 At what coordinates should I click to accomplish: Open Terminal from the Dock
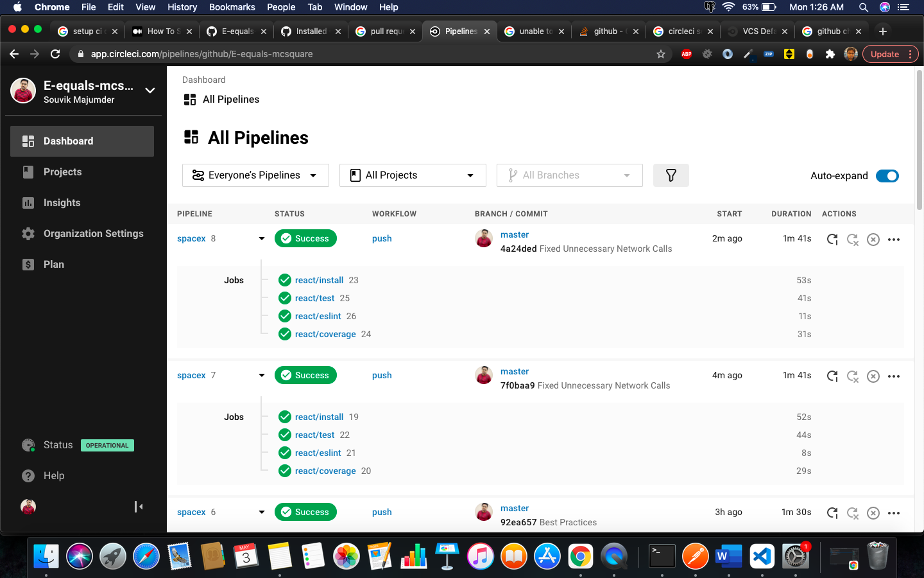pos(662,556)
